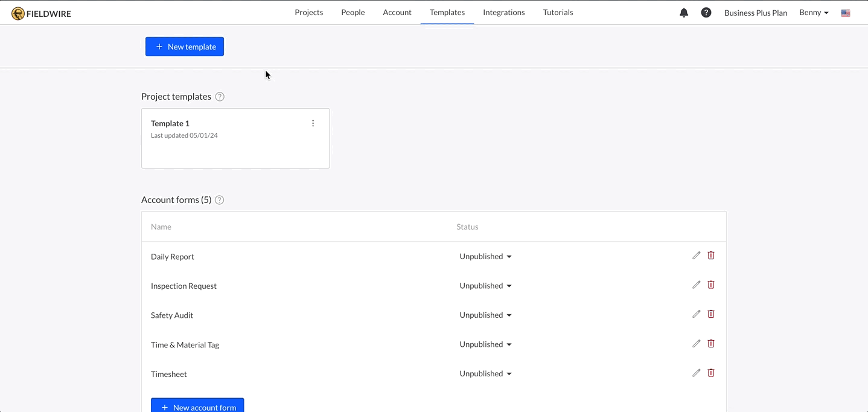Open the three-dot menu on Template 1
Screen dimensions: 868x412
coord(313,123)
